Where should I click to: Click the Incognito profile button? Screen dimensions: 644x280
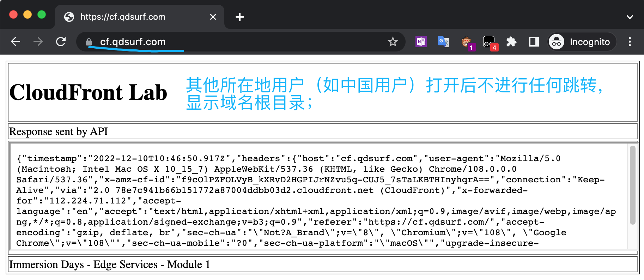582,42
